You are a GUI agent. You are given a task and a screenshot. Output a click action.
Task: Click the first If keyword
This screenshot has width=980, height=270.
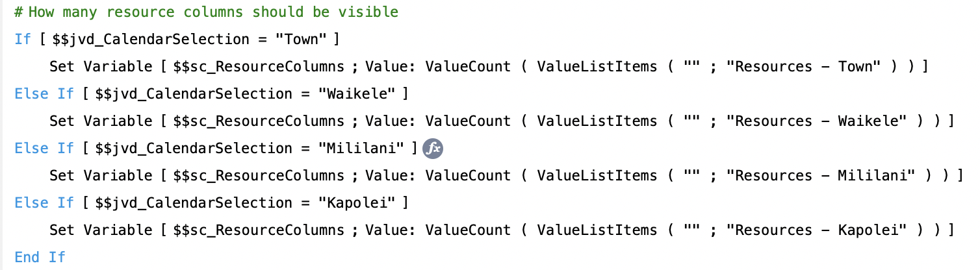(22, 40)
